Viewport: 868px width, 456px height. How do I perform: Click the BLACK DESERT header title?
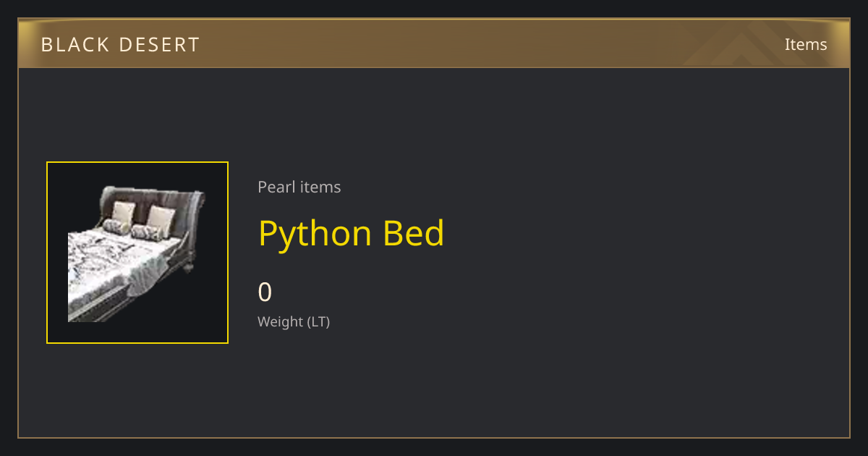120,45
